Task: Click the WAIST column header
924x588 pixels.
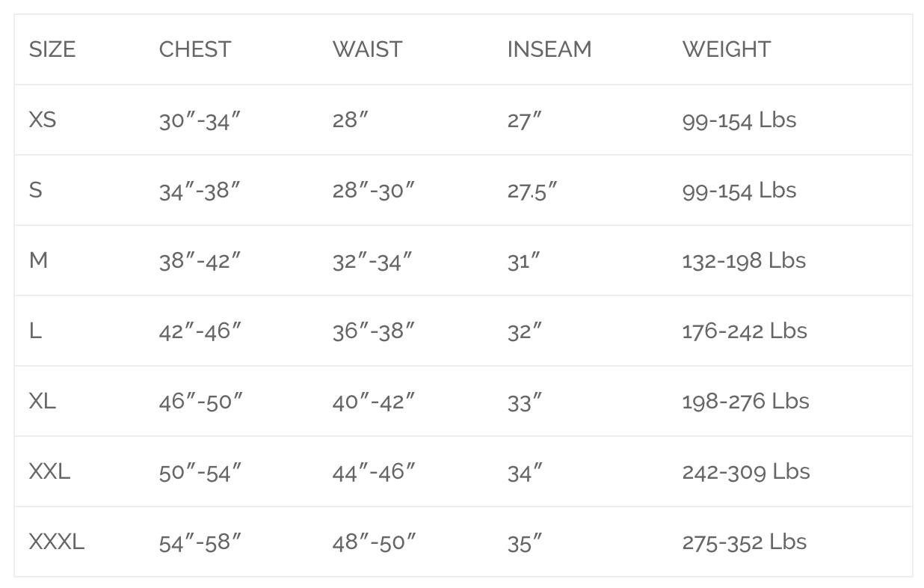Action: click(367, 49)
